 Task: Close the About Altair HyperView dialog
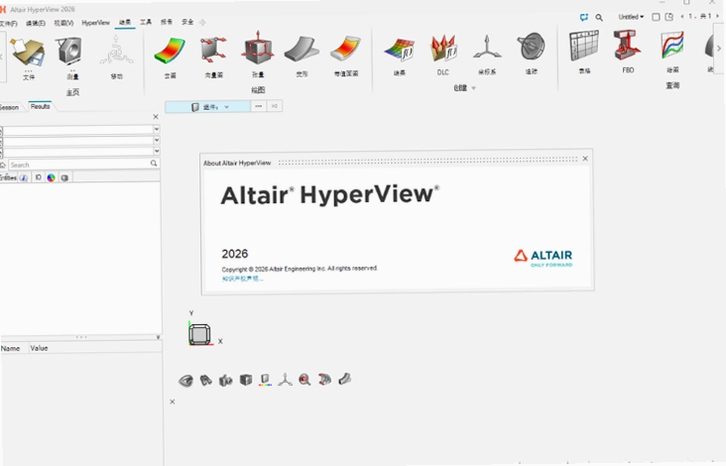585,158
